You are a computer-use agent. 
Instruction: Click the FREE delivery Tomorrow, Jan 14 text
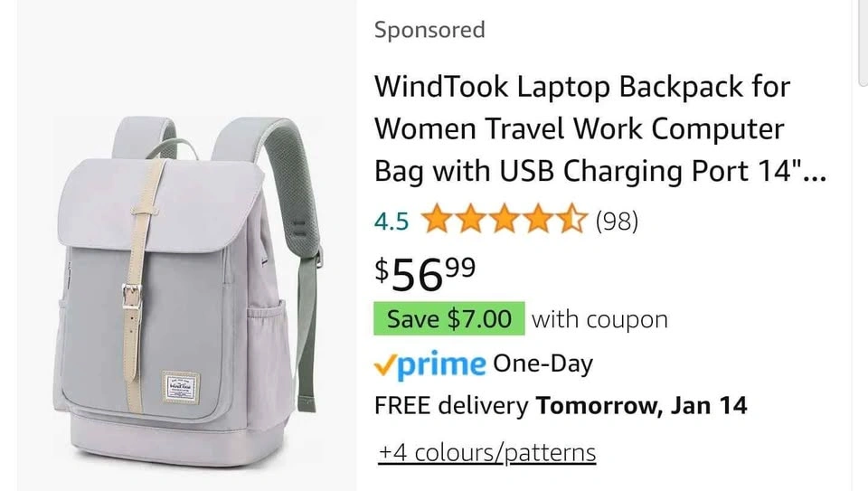tap(561, 406)
